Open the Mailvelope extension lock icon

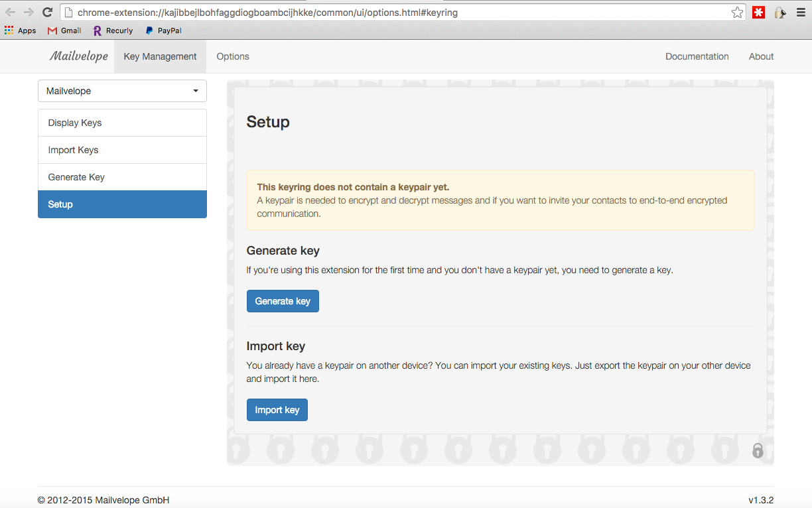[x=780, y=12]
